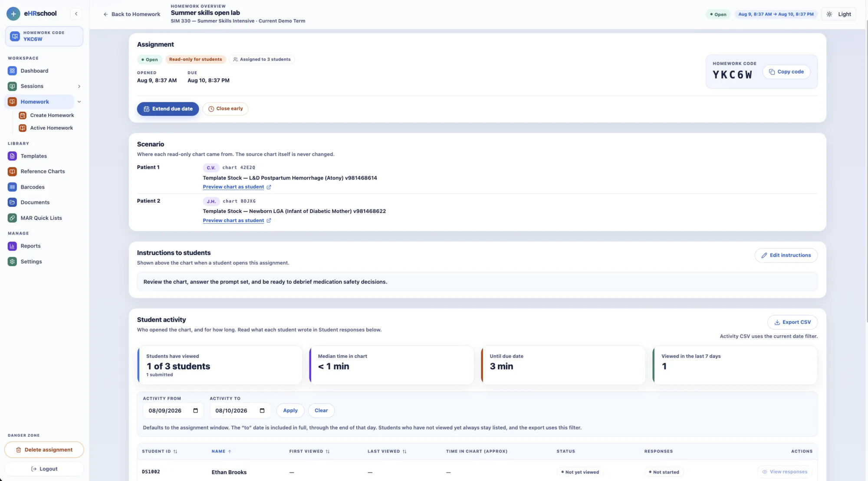Click the Reports chart icon

pos(12,246)
